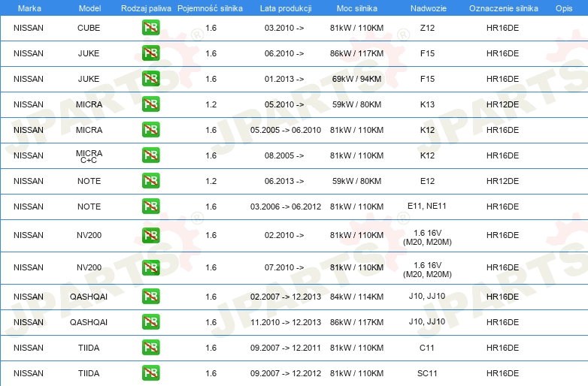Click petrol fuel icon in JUKE 06.2010 row
Viewport: 588px width, 386px height.
[150, 53]
